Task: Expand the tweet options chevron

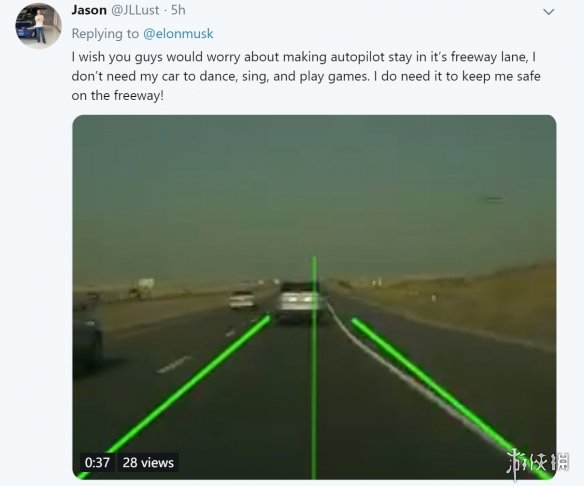Action: coord(548,12)
